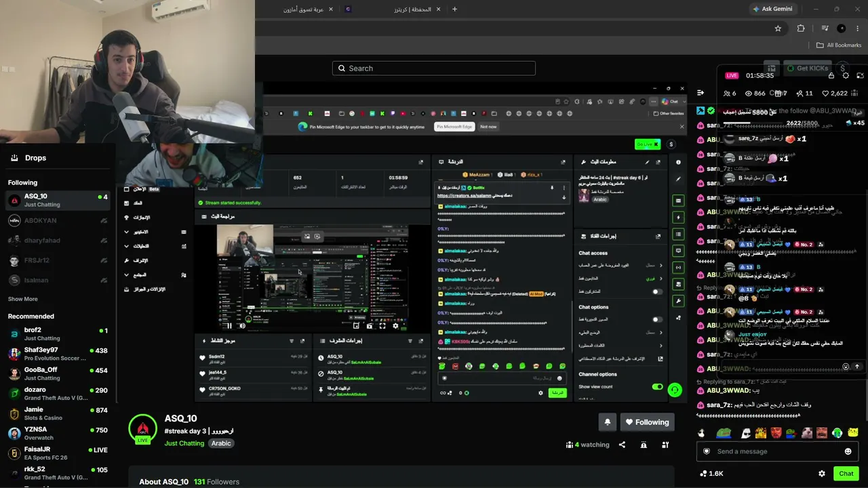Open the three-dot menu on the dashboard pinned message
Viewport: 868px width, 488px height.
(x=564, y=188)
